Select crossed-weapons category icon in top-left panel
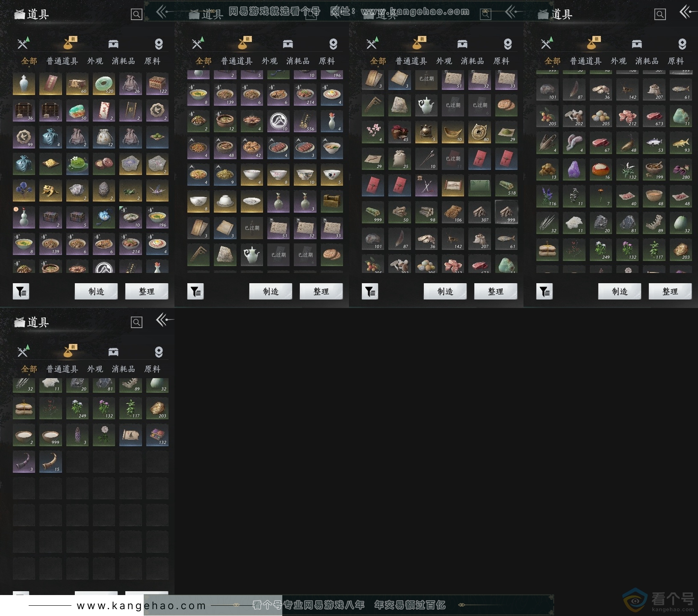The image size is (698, 616). [x=23, y=43]
